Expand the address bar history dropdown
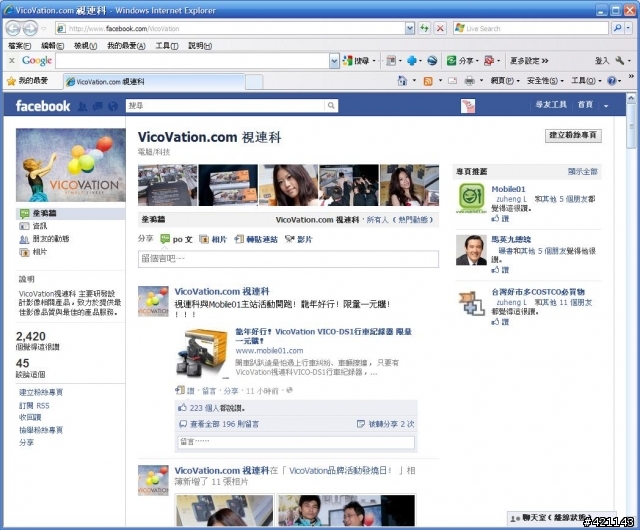This screenshot has height=530, width=640. click(x=410, y=28)
